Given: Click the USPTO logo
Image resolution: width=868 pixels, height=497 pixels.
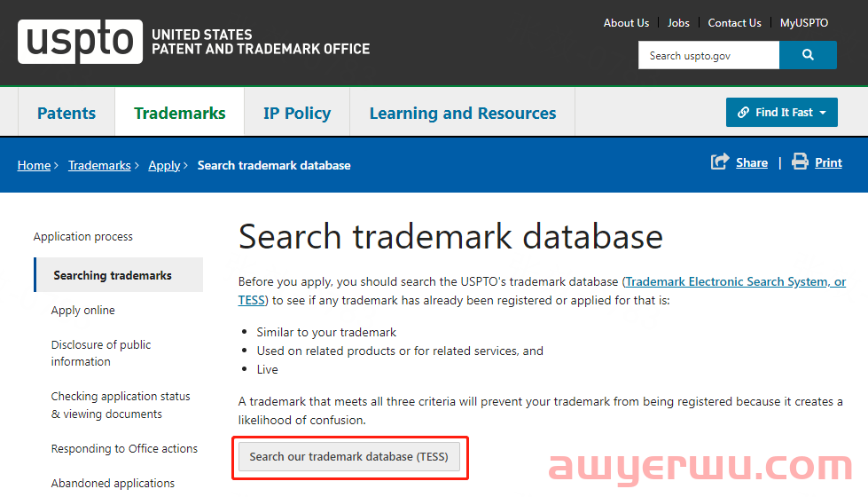Looking at the screenshot, I should click(81, 42).
